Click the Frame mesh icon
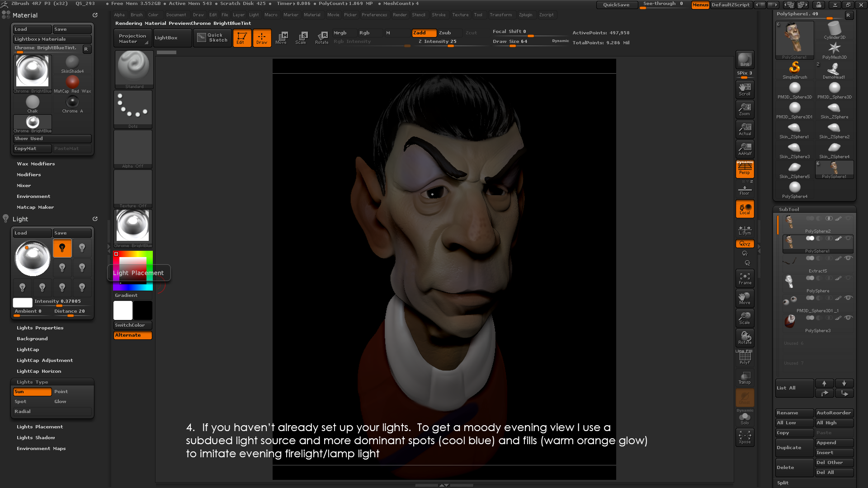 pyautogui.click(x=745, y=278)
